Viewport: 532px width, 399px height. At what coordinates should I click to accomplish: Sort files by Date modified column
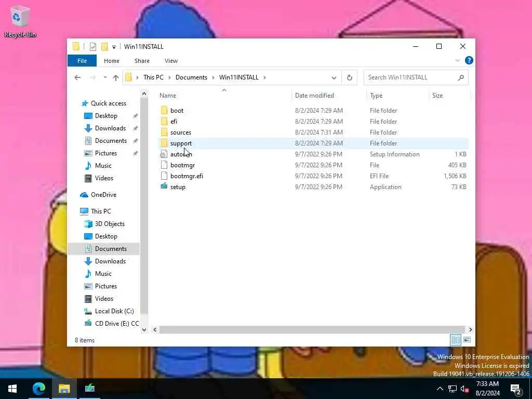pos(328,96)
